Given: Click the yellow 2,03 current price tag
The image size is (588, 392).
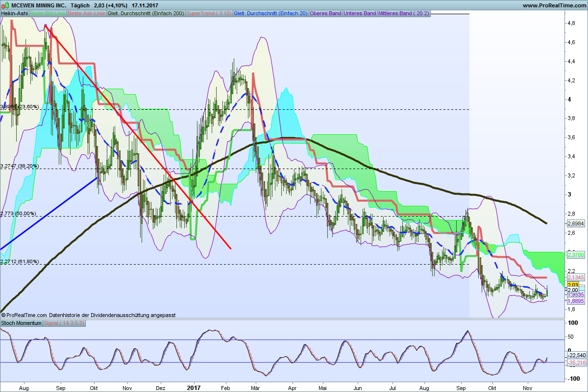Looking at the screenshot, I should 572,285.
